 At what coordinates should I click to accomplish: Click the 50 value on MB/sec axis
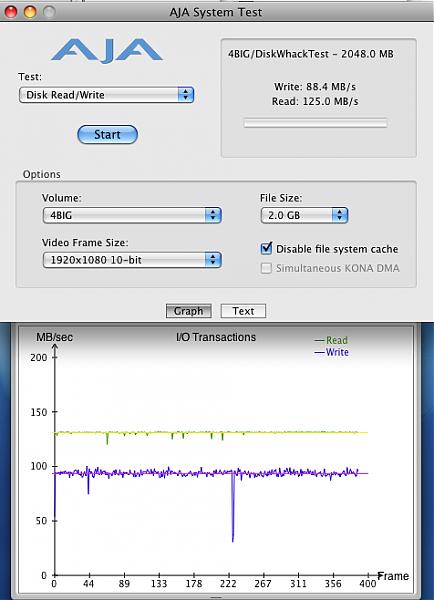(41, 521)
